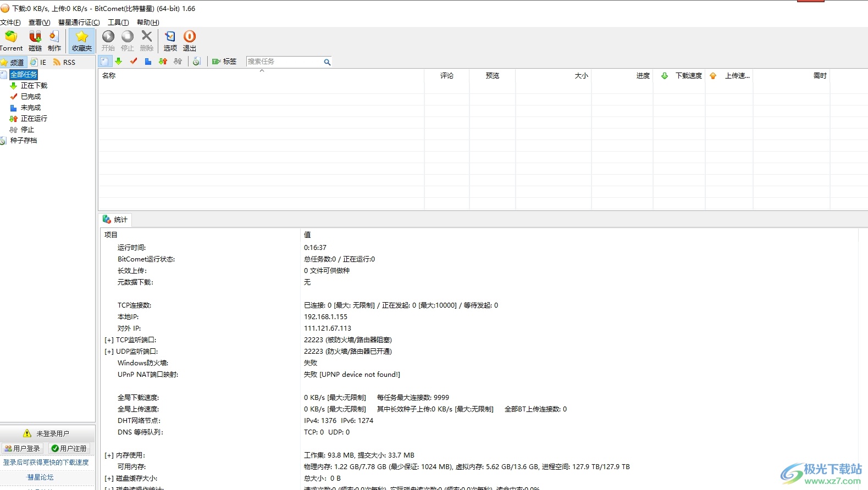Viewport: 868px width, 490px height.
Task: Add a magnet link via 磁链 icon
Action: [35, 41]
